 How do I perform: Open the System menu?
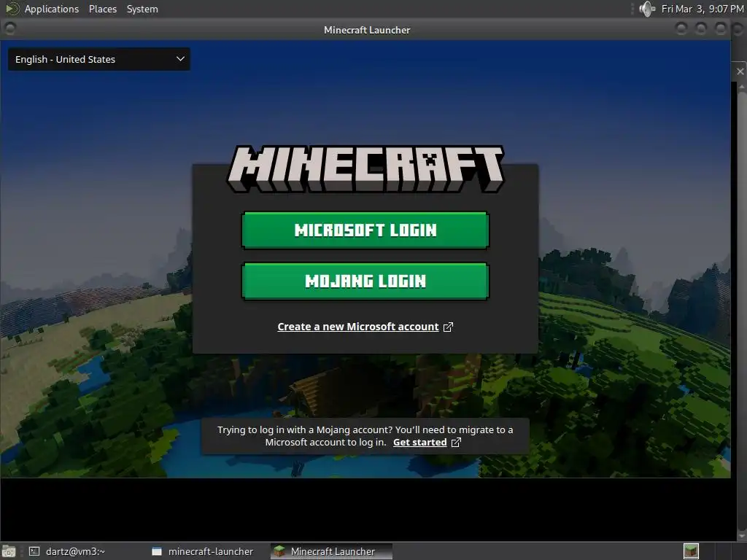(x=142, y=9)
